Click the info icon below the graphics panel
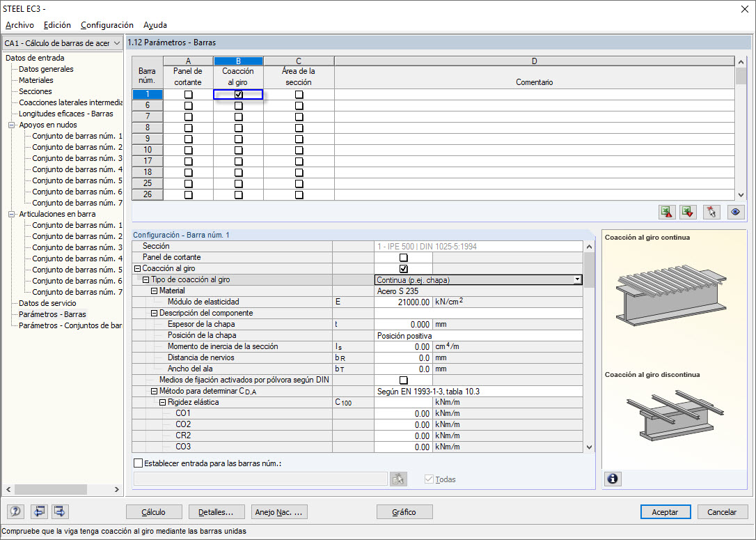This screenshot has height=540, width=756. (x=613, y=479)
